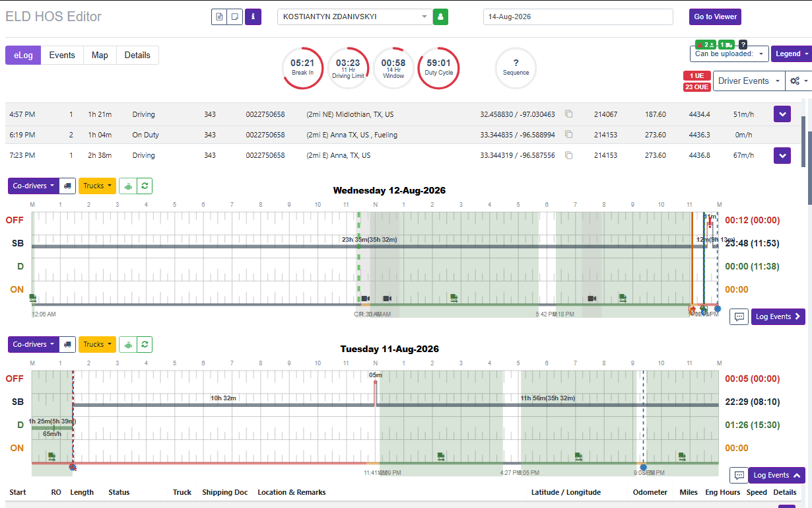The image size is (812, 508).
Task: Click the 14-Aug-2026 date field
Action: [578, 17]
